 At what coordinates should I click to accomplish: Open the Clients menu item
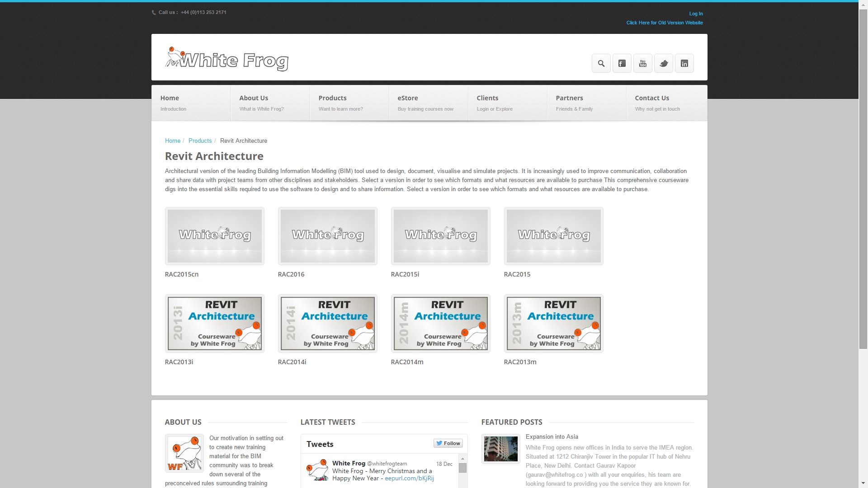point(508,103)
